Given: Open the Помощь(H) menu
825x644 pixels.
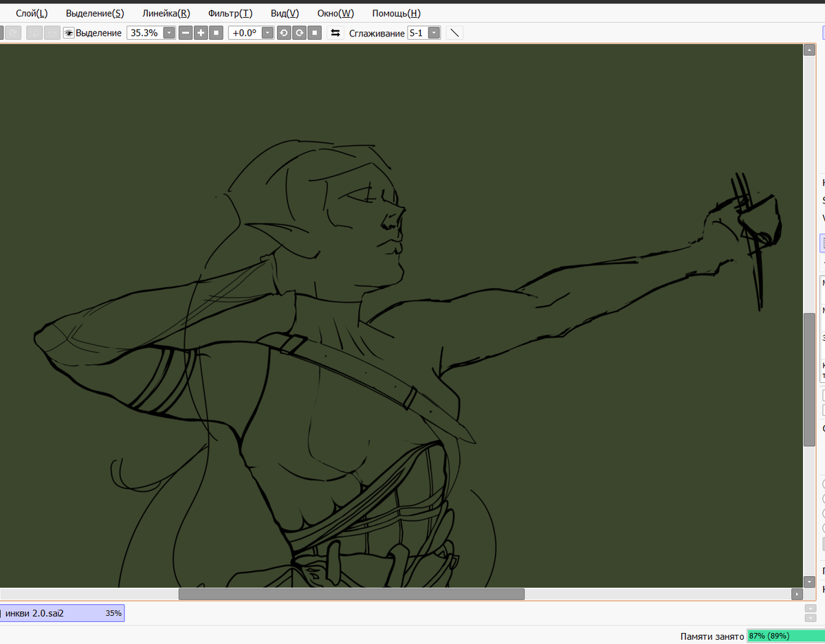Looking at the screenshot, I should click(x=396, y=13).
